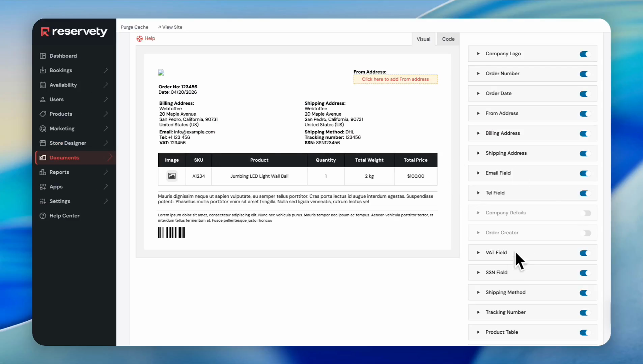Click the Products tag icon
643x364 pixels.
click(x=43, y=114)
